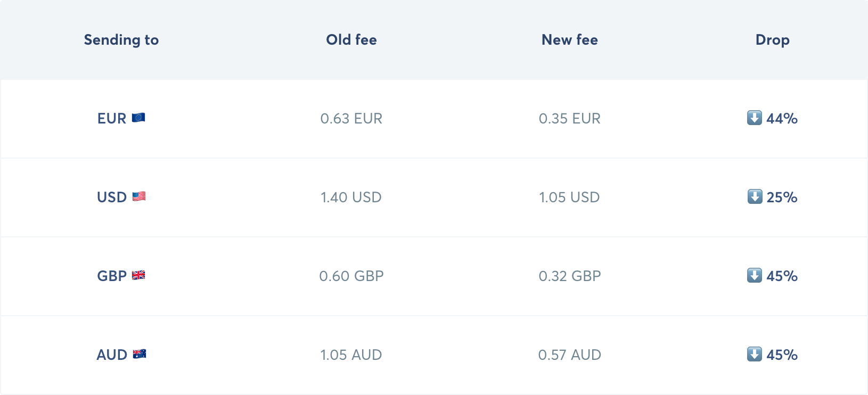868x395 pixels.
Task: Click the down arrow in AUD row
Action: pos(754,354)
